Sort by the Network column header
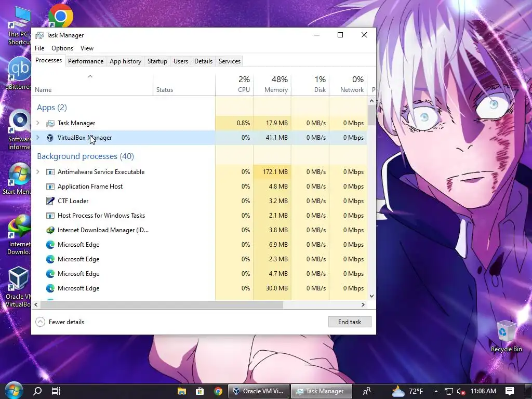Viewport: 532px width, 399px height. [x=348, y=84]
